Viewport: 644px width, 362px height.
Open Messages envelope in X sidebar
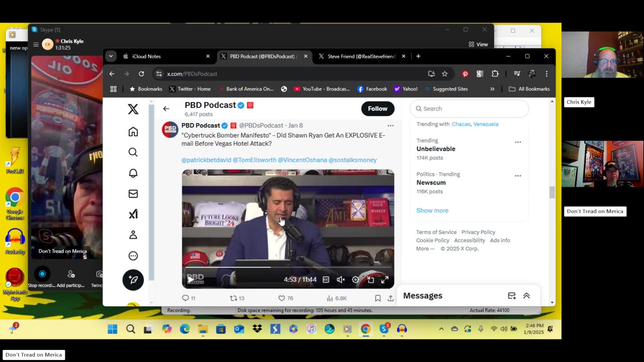pos(133,194)
